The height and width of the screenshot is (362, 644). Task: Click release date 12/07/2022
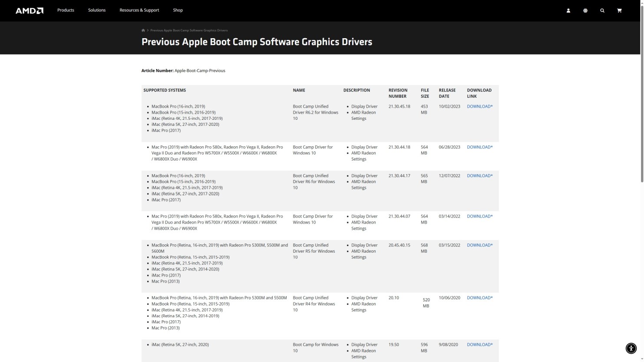(x=449, y=176)
